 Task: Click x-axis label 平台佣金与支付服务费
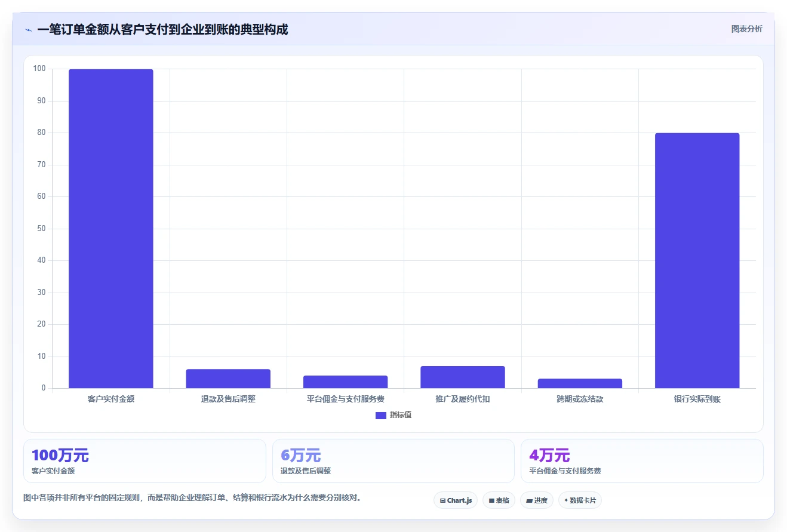coord(345,399)
